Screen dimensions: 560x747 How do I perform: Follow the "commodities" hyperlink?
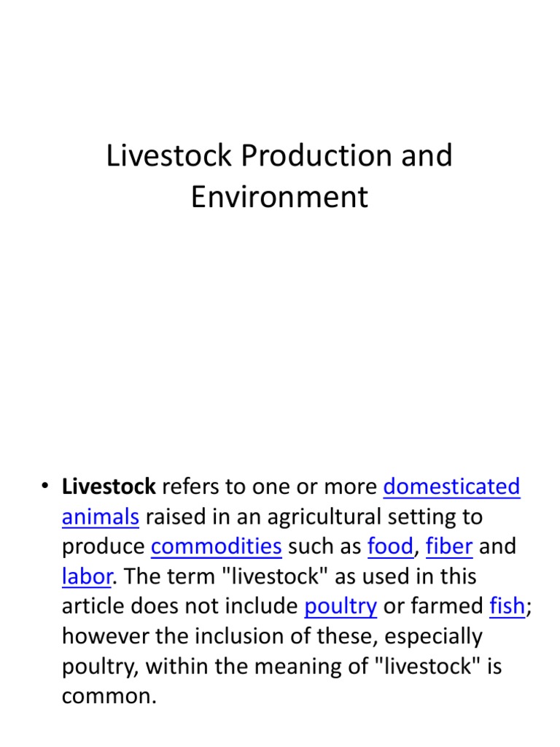click(216, 546)
